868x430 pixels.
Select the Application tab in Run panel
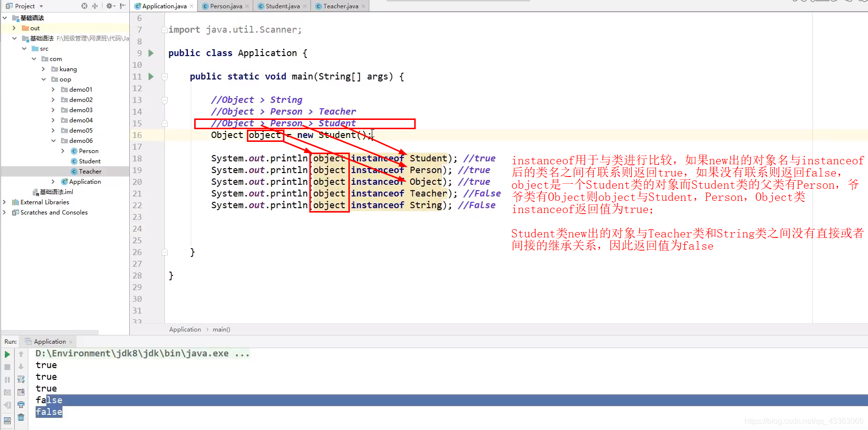(x=49, y=342)
